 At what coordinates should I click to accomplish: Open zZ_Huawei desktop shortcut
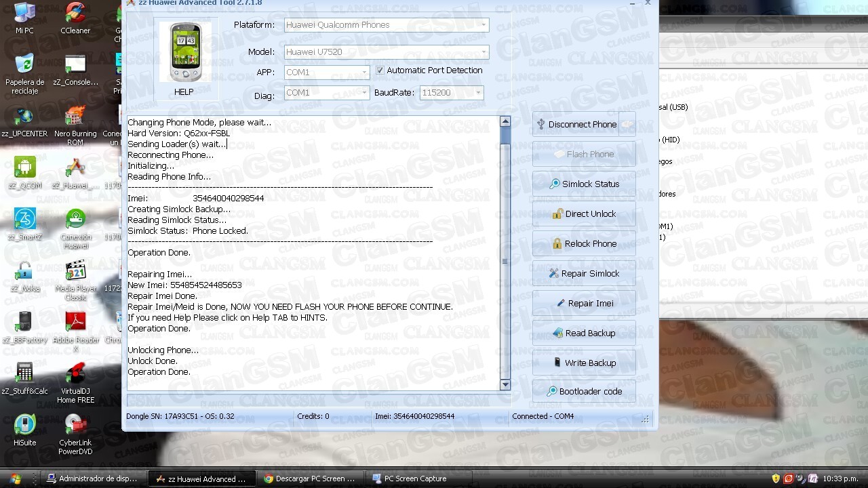click(75, 174)
